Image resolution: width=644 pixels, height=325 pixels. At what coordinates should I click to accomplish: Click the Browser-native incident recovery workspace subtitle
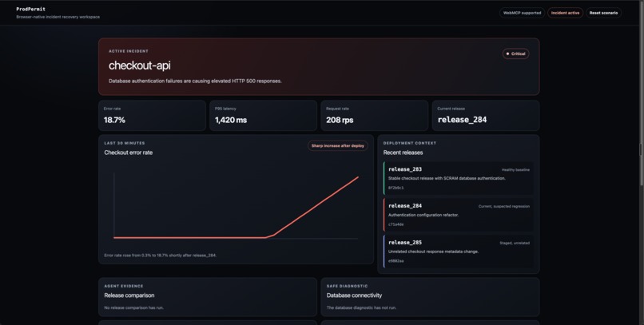click(58, 17)
